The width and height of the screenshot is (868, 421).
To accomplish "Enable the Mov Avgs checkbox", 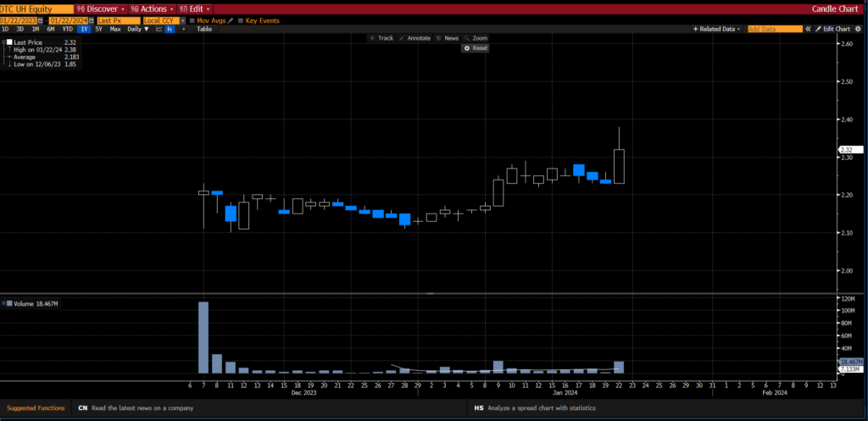I will [192, 20].
